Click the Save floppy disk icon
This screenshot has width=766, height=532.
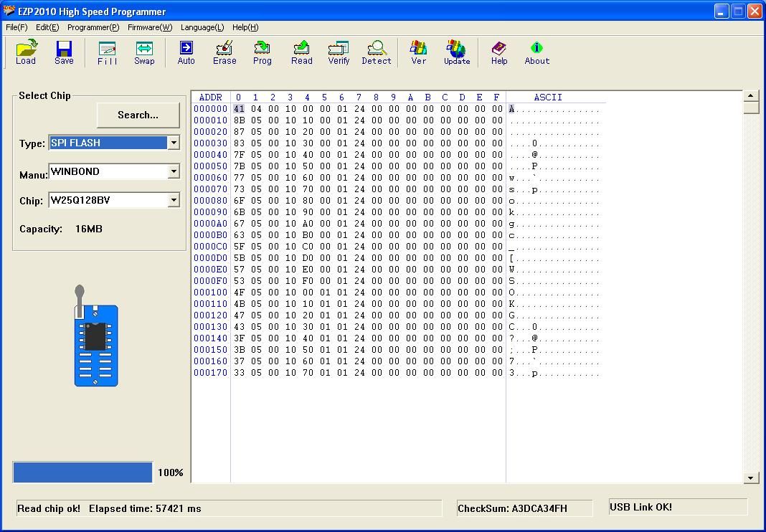click(64, 52)
